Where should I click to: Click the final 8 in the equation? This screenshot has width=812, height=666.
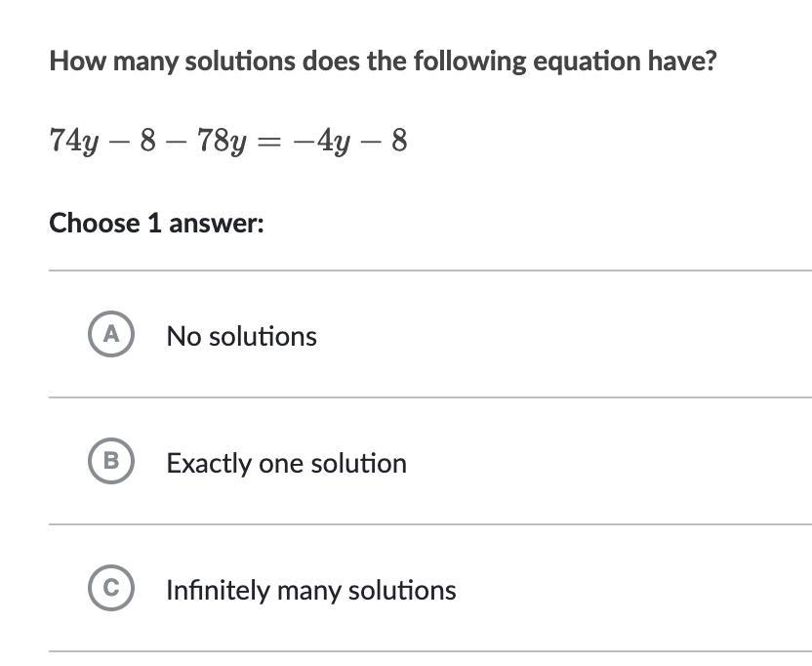[399, 141]
